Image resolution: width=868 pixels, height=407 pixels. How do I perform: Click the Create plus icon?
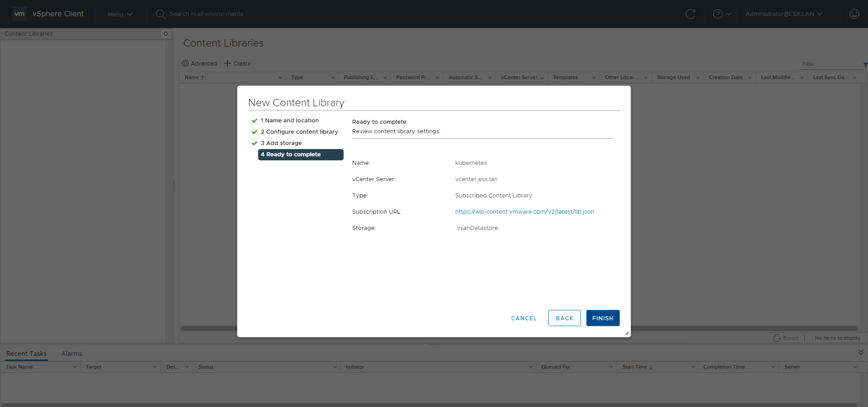(227, 63)
